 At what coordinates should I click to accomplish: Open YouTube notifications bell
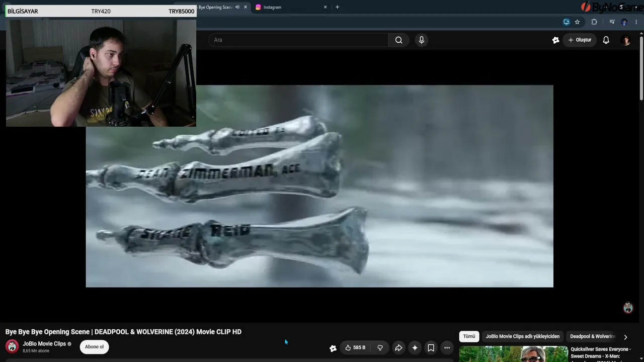606,40
